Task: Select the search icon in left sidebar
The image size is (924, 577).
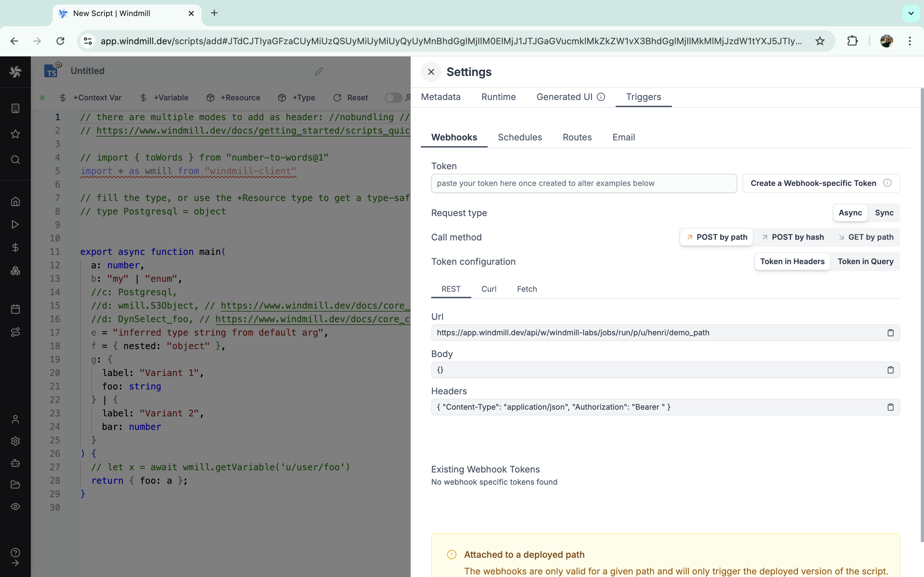Action: point(15,159)
